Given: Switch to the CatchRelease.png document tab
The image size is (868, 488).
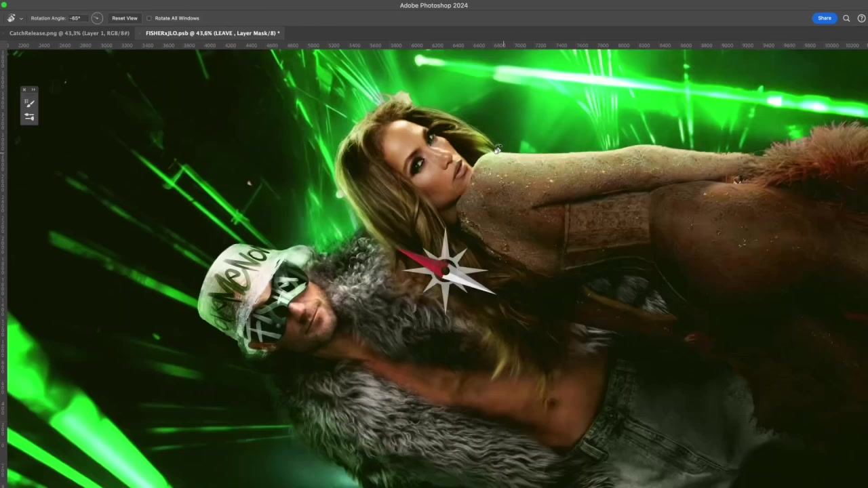Looking at the screenshot, I should pos(69,33).
